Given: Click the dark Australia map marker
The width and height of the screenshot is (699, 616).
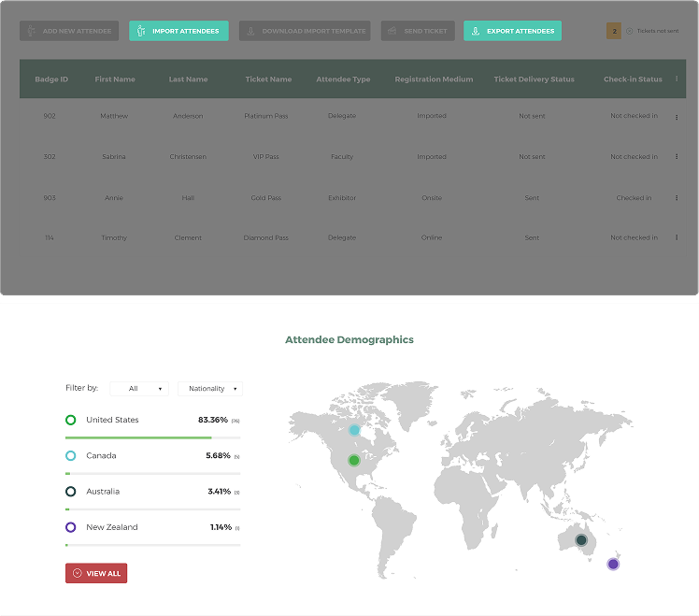Looking at the screenshot, I should (581, 540).
